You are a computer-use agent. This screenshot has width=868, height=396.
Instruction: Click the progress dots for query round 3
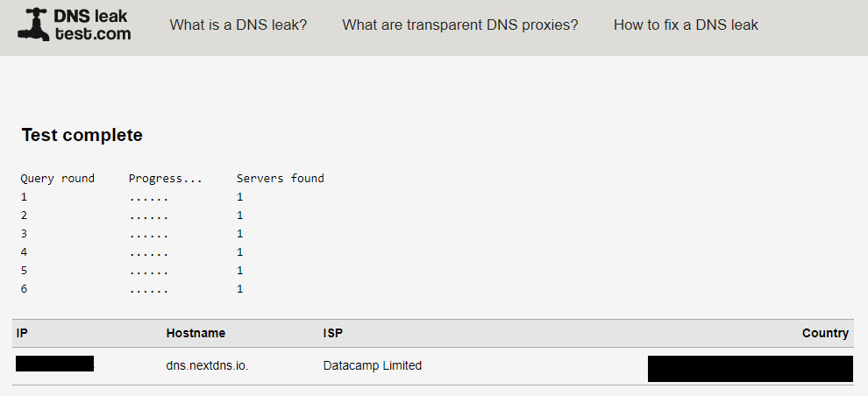(148, 234)
